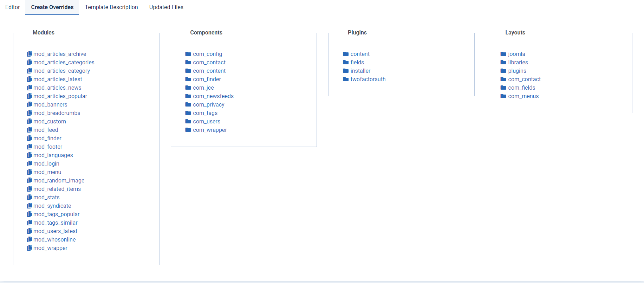Expand the com_finder component folder
Viewport: 644px width, 283px height.
[207, 79]
